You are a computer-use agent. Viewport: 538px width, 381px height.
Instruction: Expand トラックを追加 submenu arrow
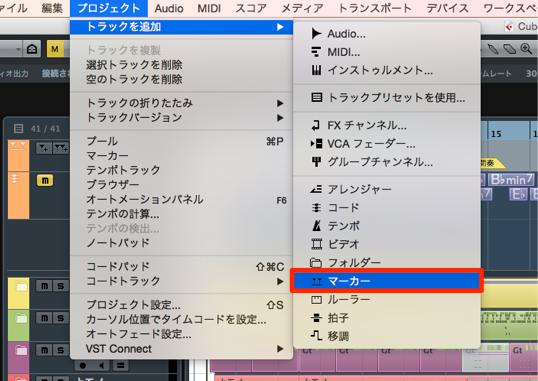click(280, 27)
